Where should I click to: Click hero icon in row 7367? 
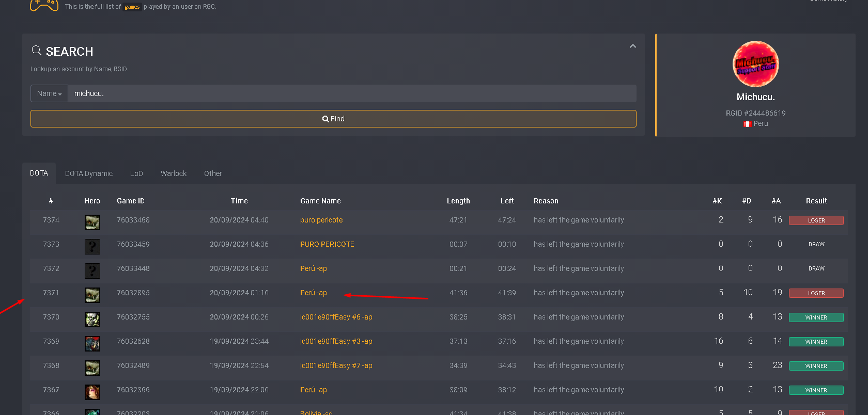pyautogui.click(x=92, y=392)
